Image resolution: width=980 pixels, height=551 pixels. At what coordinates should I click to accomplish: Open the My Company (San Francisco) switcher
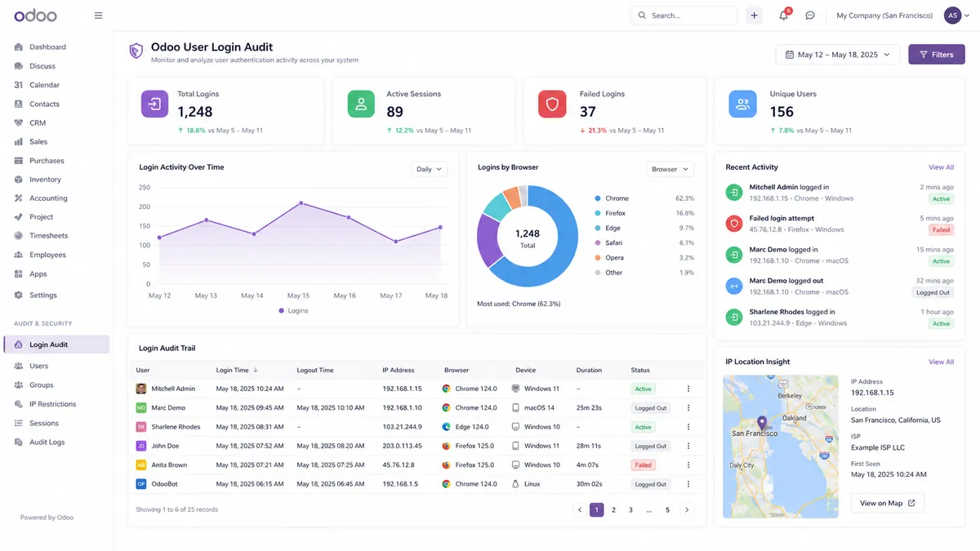tap(884, 16)
